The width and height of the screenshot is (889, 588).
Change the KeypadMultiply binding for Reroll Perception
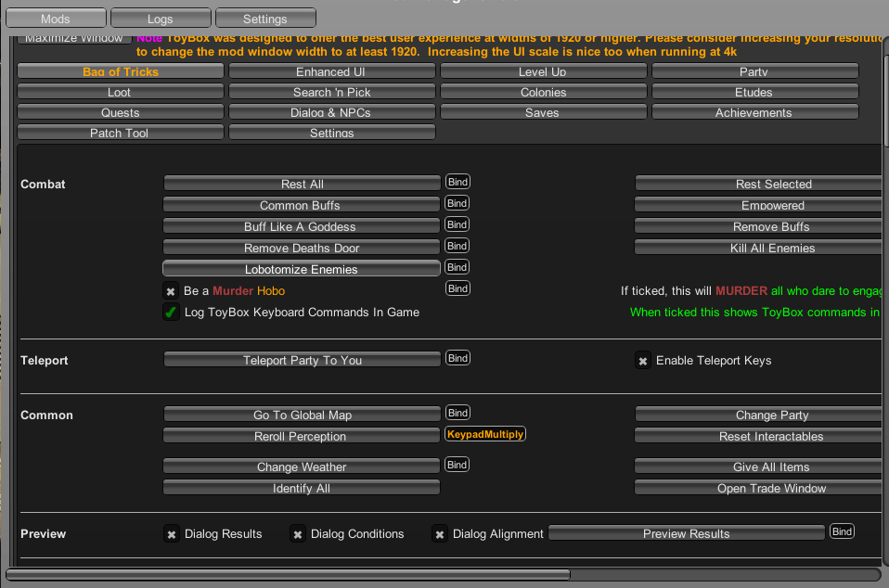485,434
